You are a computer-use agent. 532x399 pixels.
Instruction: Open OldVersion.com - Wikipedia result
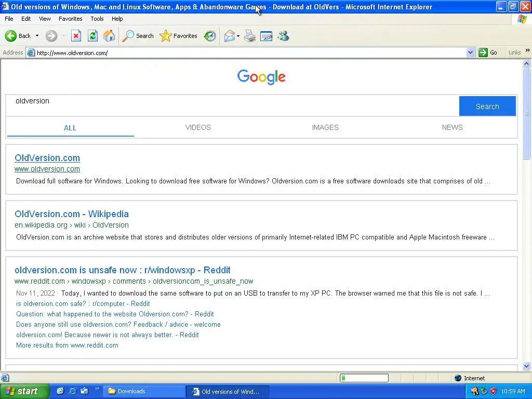pos(72,214)
